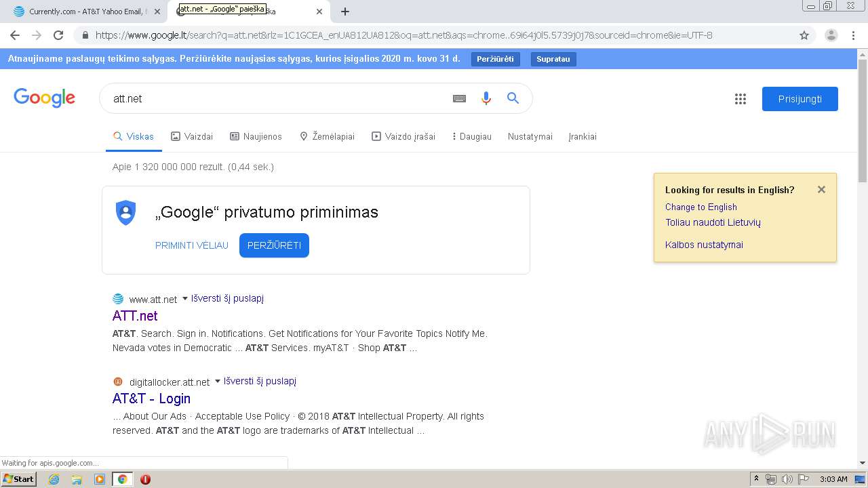Screen dimensions: 868x488
Task: Launch Internet Explorer from the taskbar
Action: point(54,479)
